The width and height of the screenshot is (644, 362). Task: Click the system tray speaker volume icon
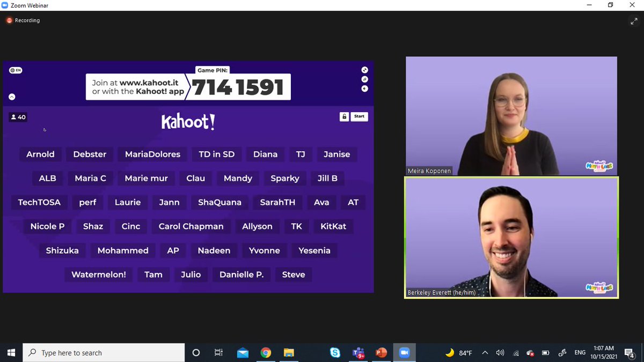(x=500, y=352)
